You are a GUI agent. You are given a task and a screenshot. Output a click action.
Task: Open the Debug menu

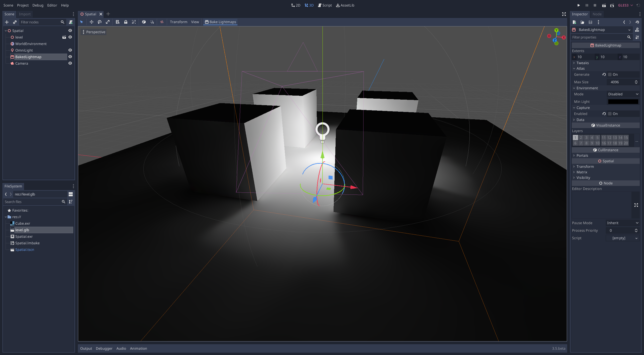[x=38, y=5]
